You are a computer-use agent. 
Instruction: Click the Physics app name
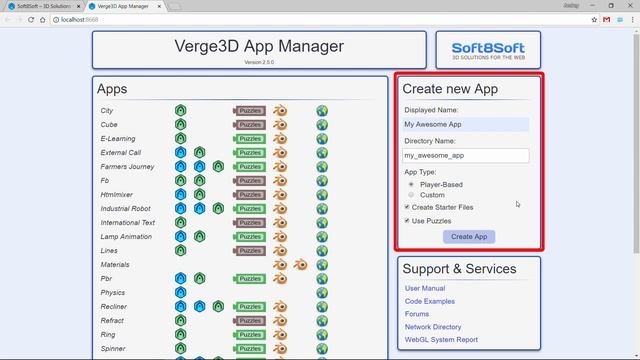[113, 293]
